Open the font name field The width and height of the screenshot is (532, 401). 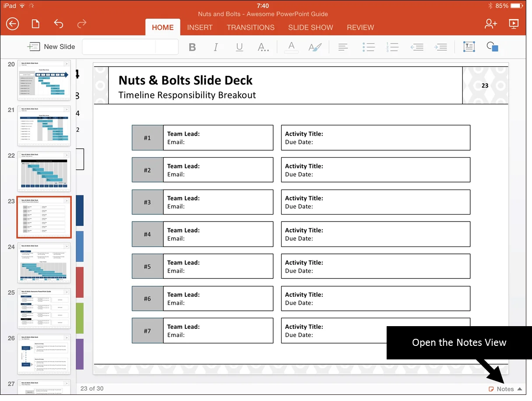point(119,47)
